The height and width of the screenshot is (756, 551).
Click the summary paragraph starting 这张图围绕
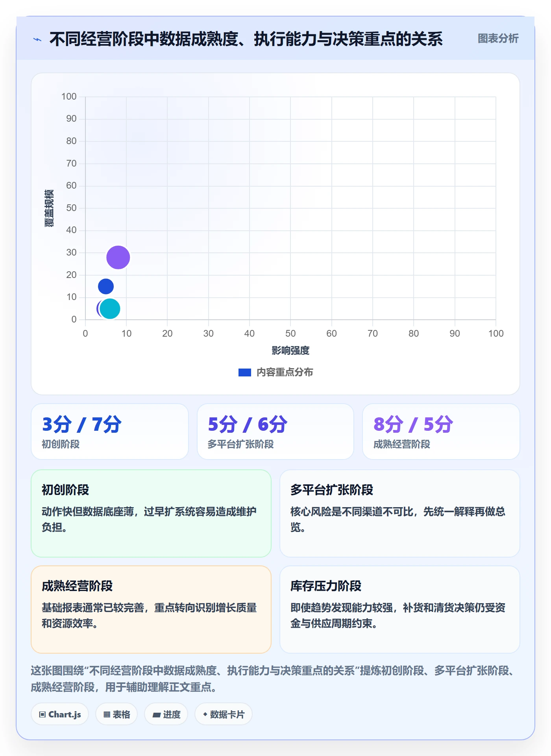click(273, 679)
